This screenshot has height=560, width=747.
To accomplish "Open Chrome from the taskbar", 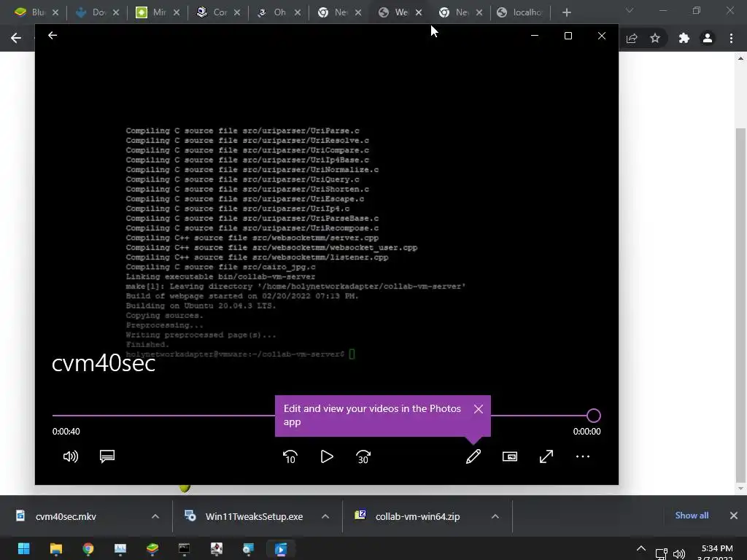I will (x=88, y=548).
